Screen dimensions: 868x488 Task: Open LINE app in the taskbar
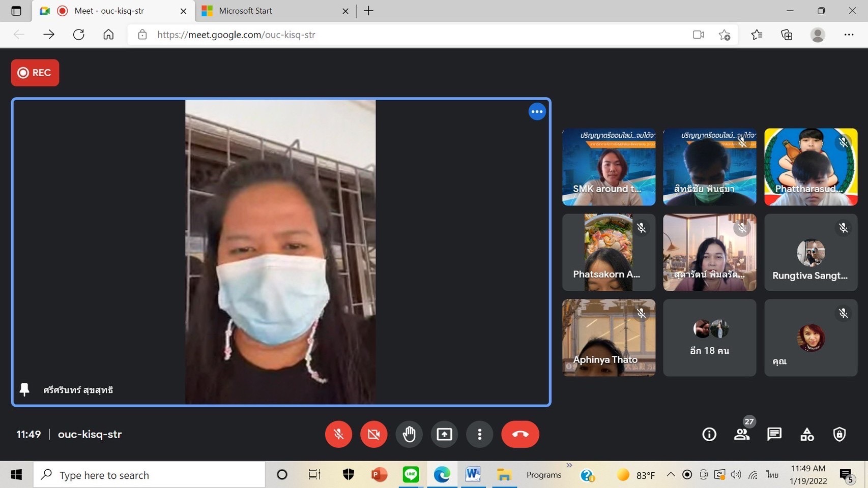411,475
